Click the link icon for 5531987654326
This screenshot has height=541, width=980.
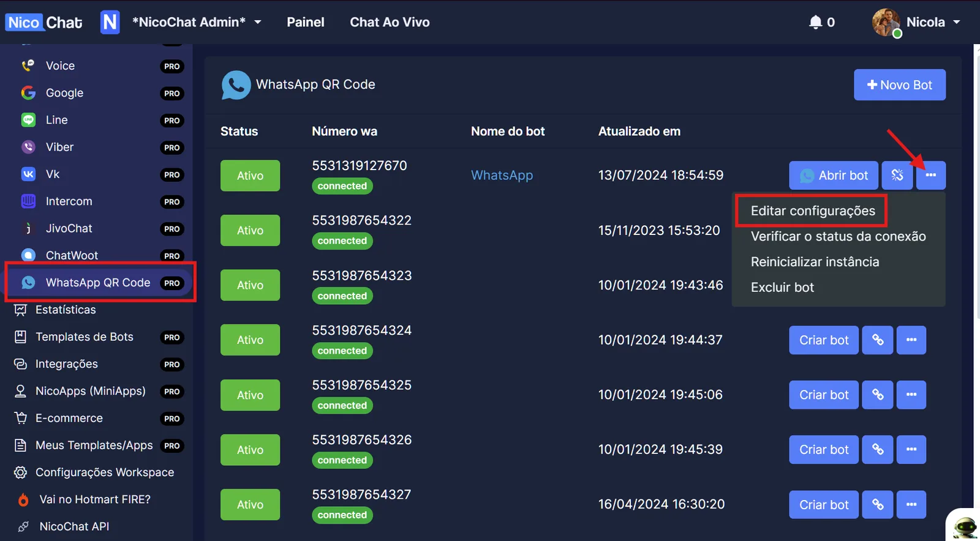click(x=878, y=449)
